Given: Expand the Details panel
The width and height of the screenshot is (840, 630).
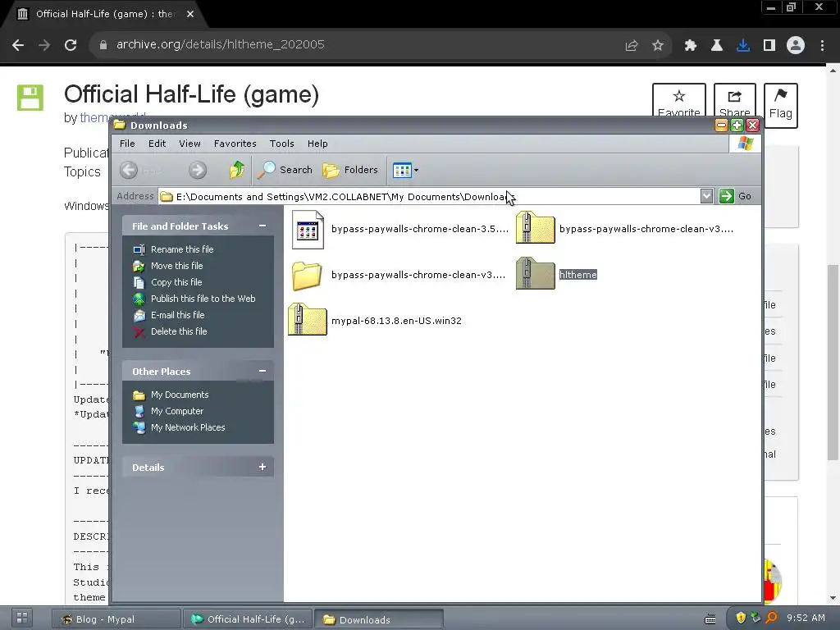Looking at the screenshot, I should [262, 467].
